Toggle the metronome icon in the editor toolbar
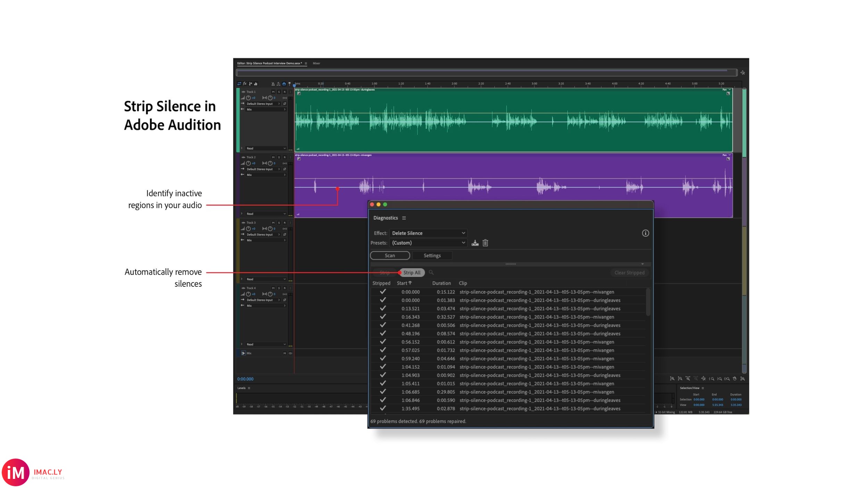The image size is (868, 488). [x=273, y=84]
